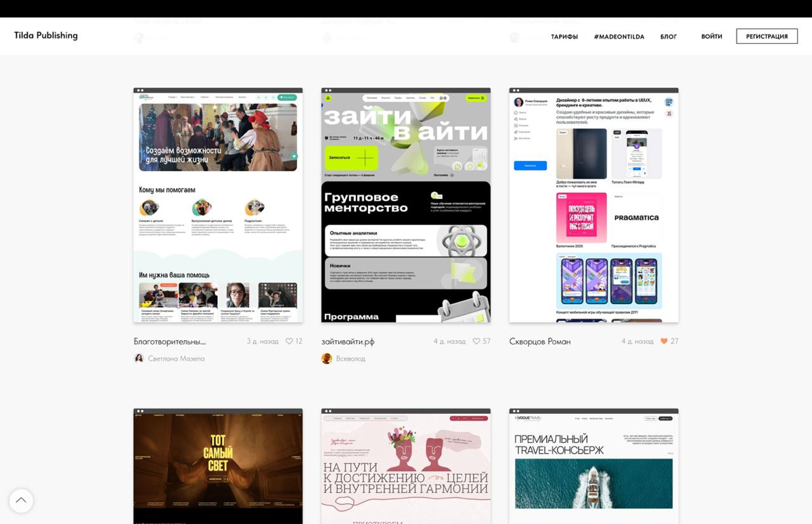Click heart icon on зайтивайти.рф project
Viewport: 812px width, 524px height.
point(476,341)
